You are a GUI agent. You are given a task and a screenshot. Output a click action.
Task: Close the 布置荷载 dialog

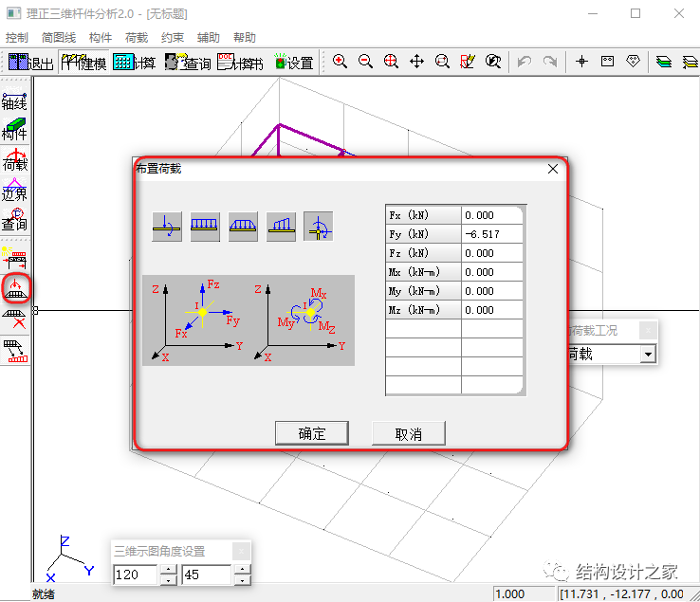pyautogui.click(x=553, y=169)
